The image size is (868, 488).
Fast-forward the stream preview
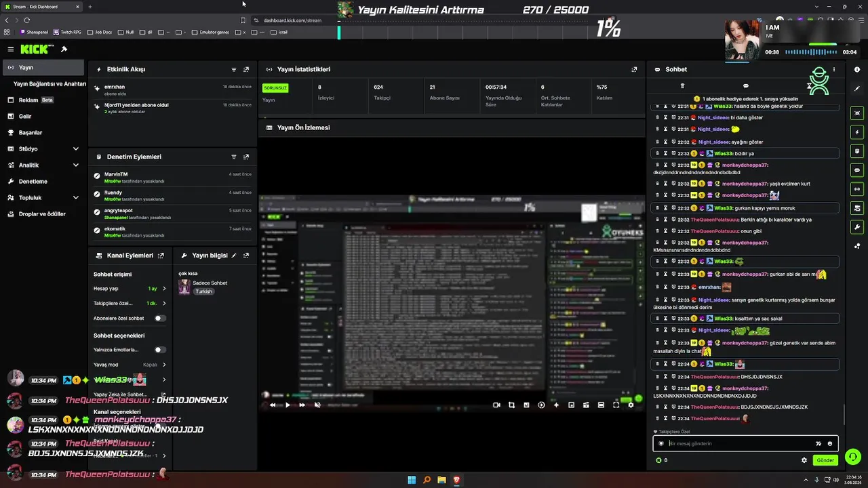coord(302,405)
